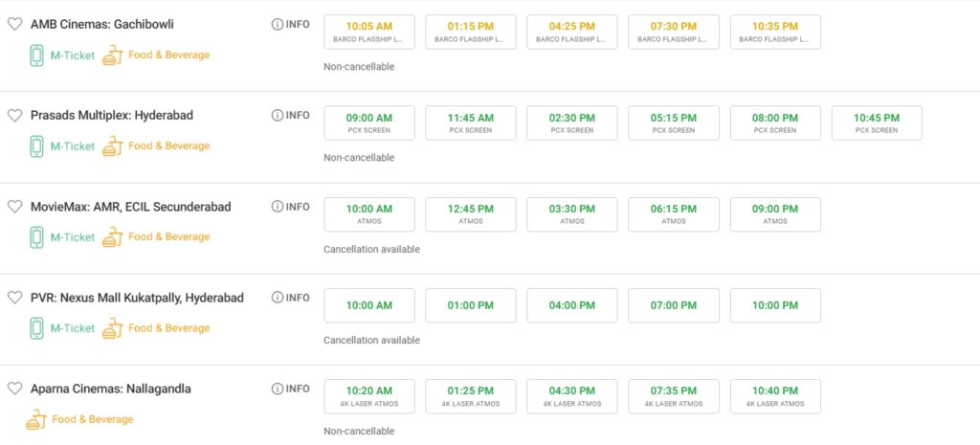This screenshot has width=980, height=445.
Task: Favorite AMB Cinemas Gachibowli with heart icon
Action: click(x=14, y=24)
